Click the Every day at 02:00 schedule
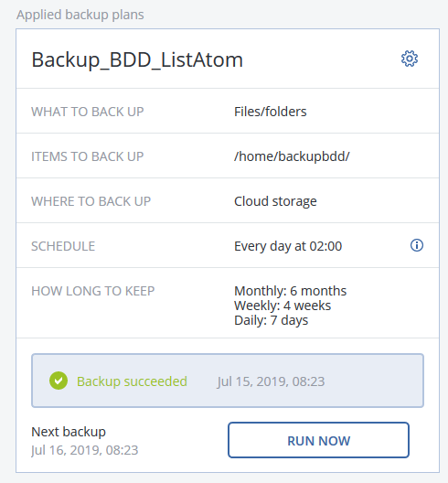The image size is (448, 483). pos(288,246)
